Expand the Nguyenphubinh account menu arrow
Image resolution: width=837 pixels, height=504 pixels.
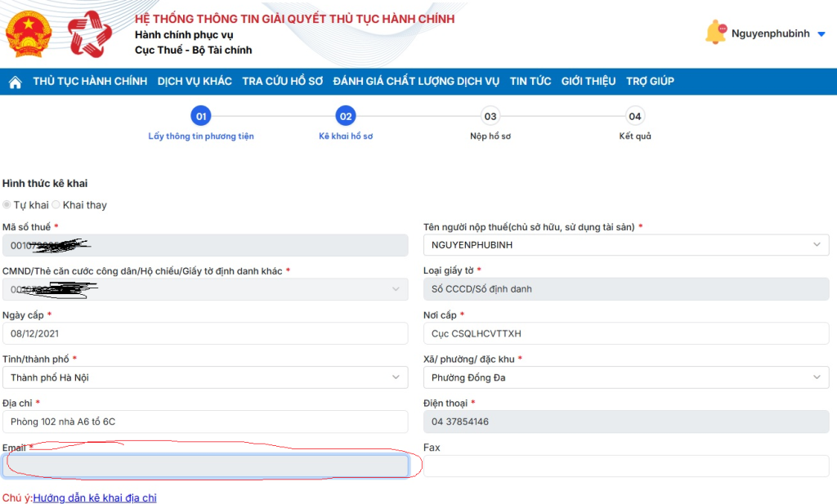(821, 34)
